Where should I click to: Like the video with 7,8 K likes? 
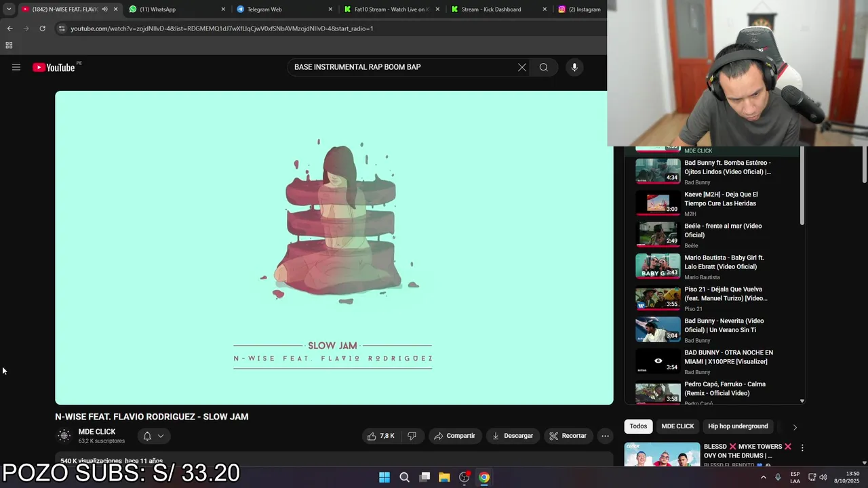[381, 436]
